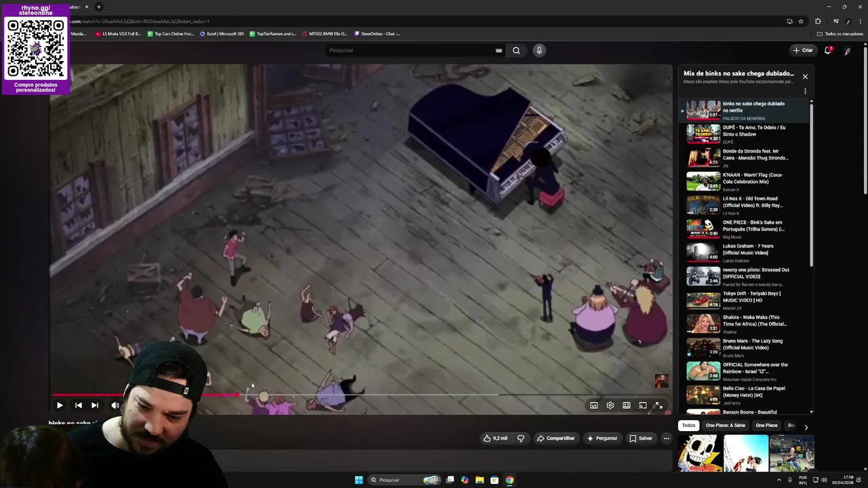
Task: Play Somewhere over the Rainbow by Israel IZ
Action: [x=745, y=371]
